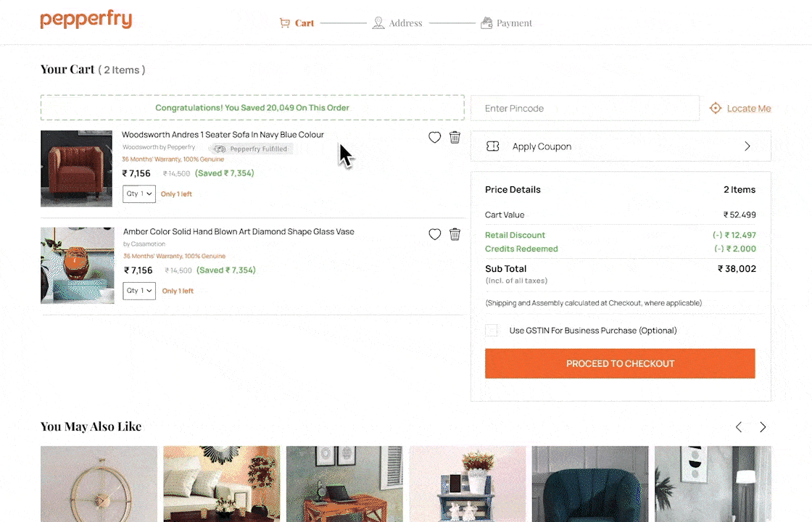Open the Qty dropdown for the sofa
This screenshot has width=812, height=522.
pos(139,194)
